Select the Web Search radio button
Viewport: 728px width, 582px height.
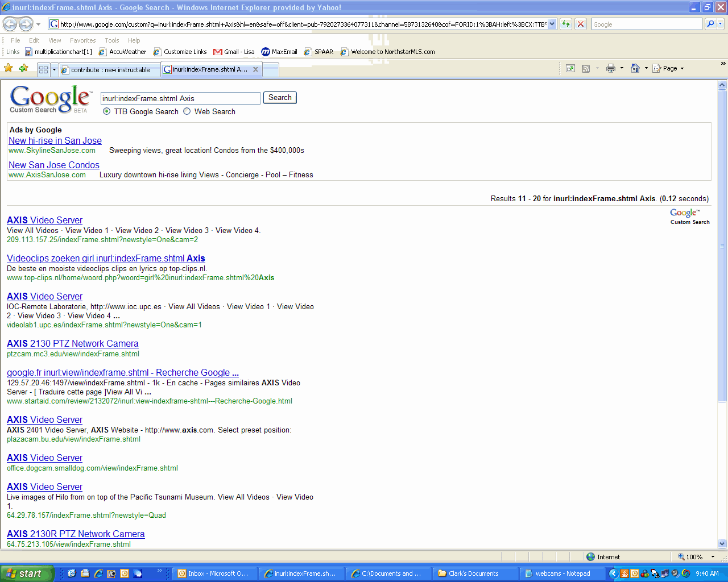[187, 111]
